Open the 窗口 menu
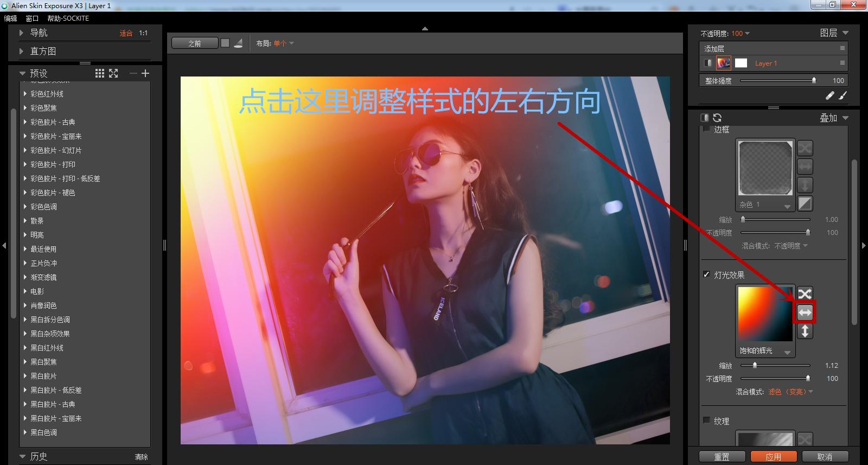868x465 pixels. tap(32, 18)
